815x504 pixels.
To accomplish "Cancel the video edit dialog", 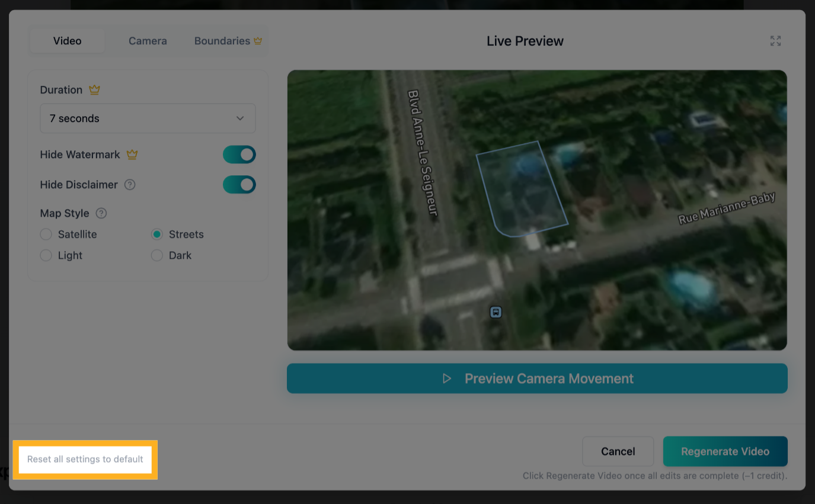I will coord(618,451).
